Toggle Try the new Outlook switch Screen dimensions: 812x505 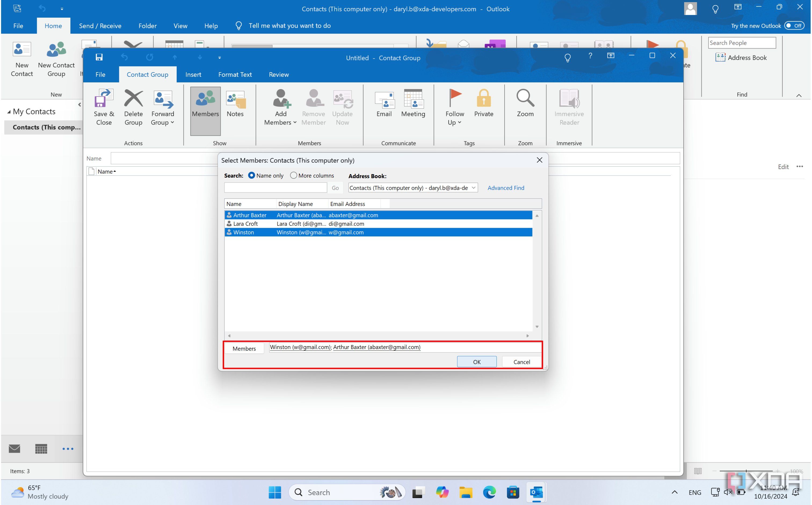(794, 26)
